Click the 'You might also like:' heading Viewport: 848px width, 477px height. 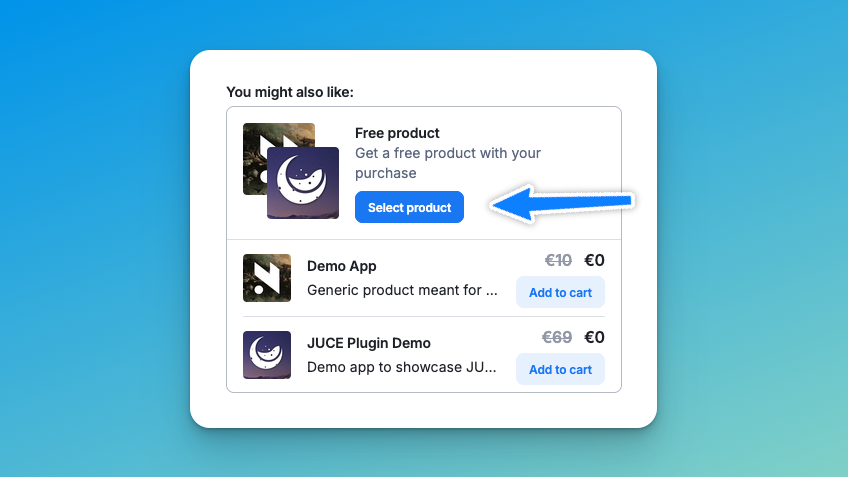[x=290, y=92]
